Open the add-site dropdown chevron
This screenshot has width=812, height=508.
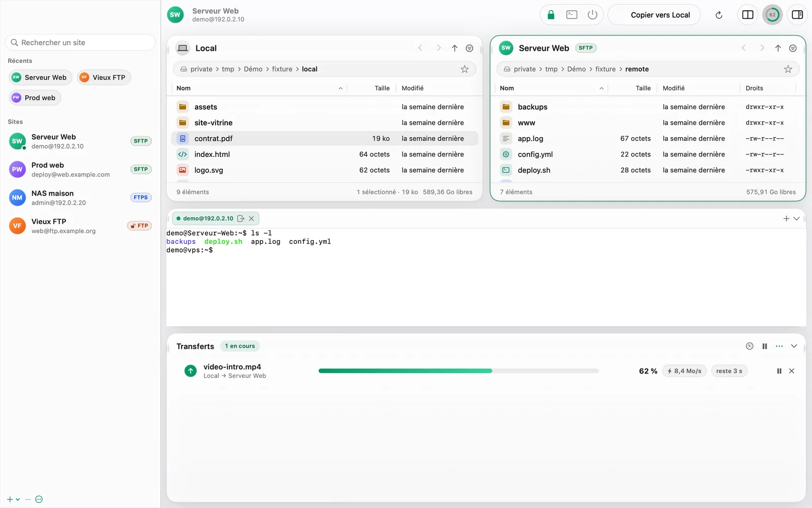coord(18,499)
